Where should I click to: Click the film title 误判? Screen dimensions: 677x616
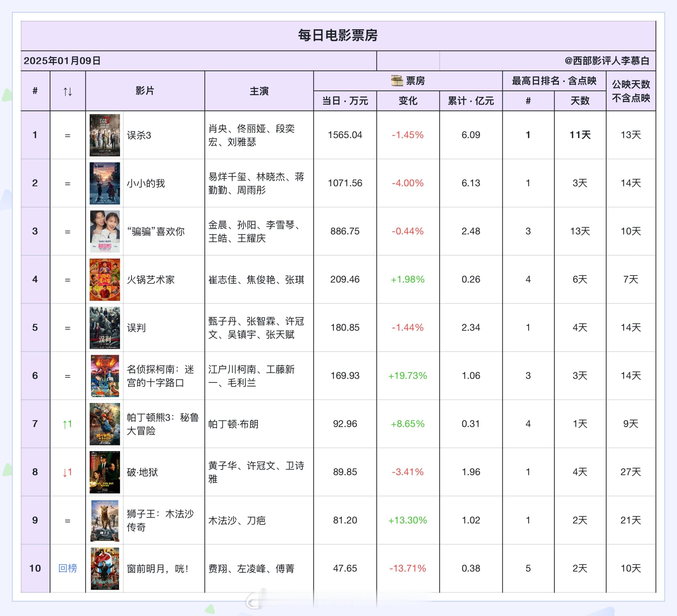click(136, 328)
